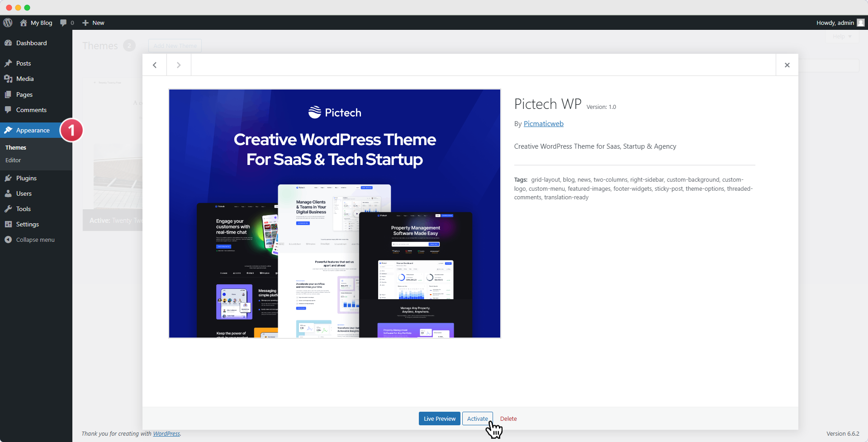The image size is (868, 442).
Task: Show previous theme with left chevron
Action: [x=155, y=65]
